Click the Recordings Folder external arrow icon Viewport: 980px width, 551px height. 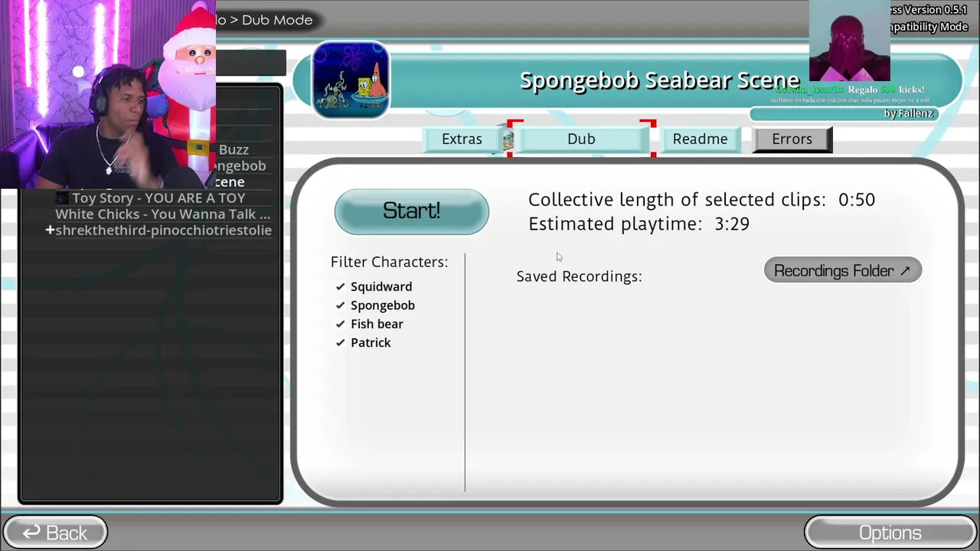click(x=905, y=270)
